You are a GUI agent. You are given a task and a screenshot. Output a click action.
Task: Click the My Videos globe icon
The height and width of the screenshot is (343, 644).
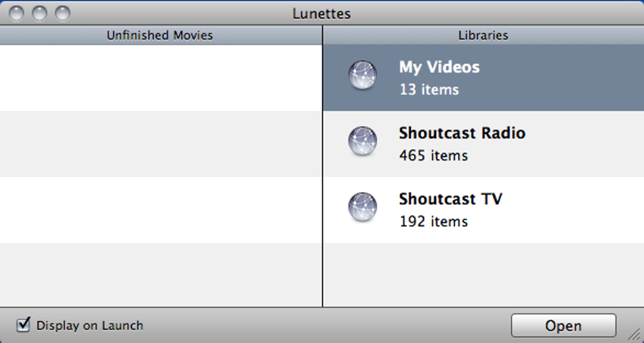coord(362,76)
